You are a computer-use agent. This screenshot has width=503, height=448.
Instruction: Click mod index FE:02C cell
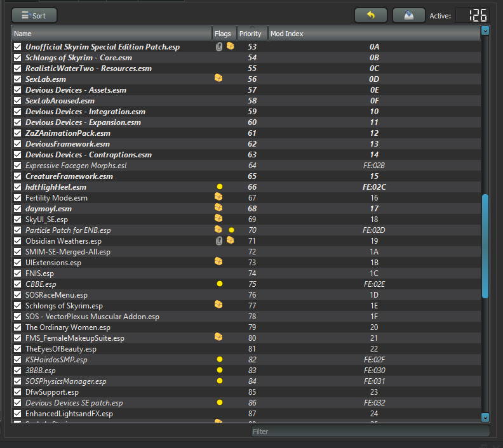coord(374,187)
